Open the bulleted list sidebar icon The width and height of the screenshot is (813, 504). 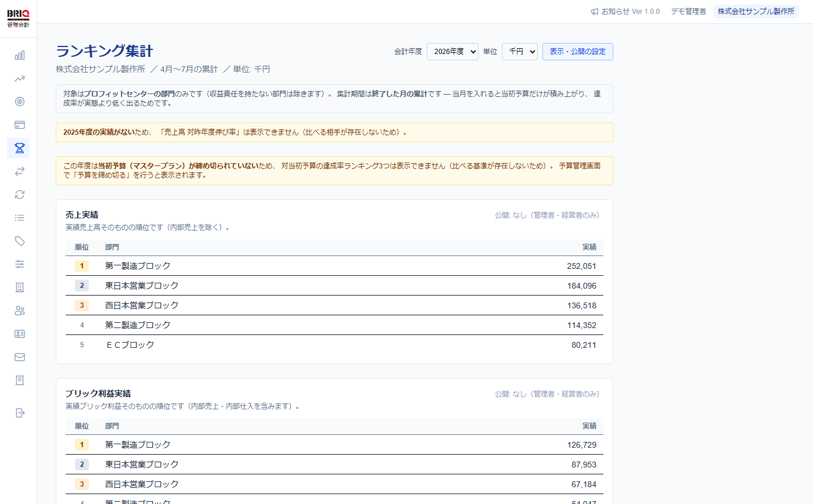tap(20, 218)
